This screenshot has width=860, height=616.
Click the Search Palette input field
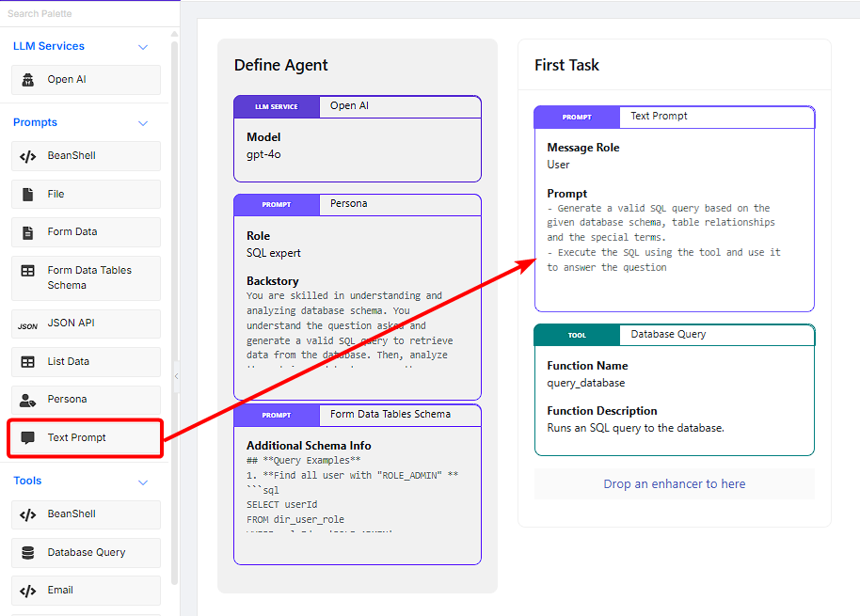[90, 14]
